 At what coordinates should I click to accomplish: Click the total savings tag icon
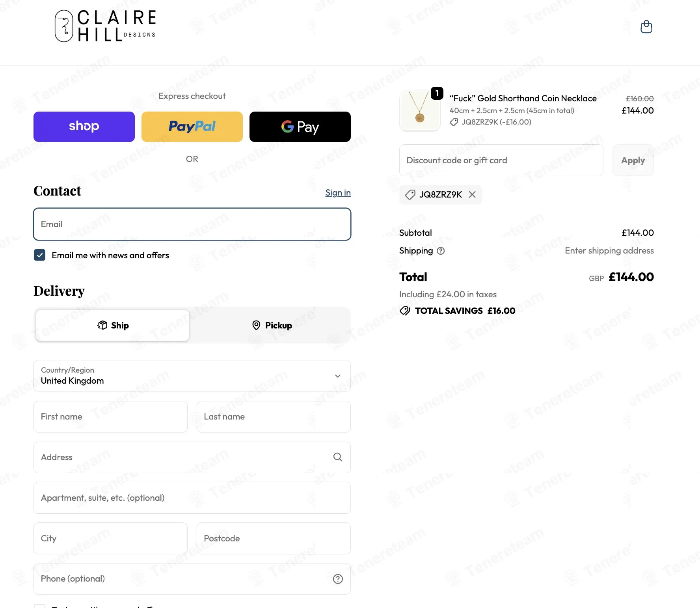point(405,311)
